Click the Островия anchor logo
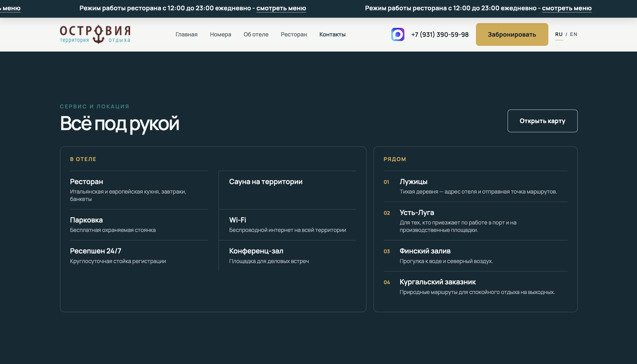 95,34
